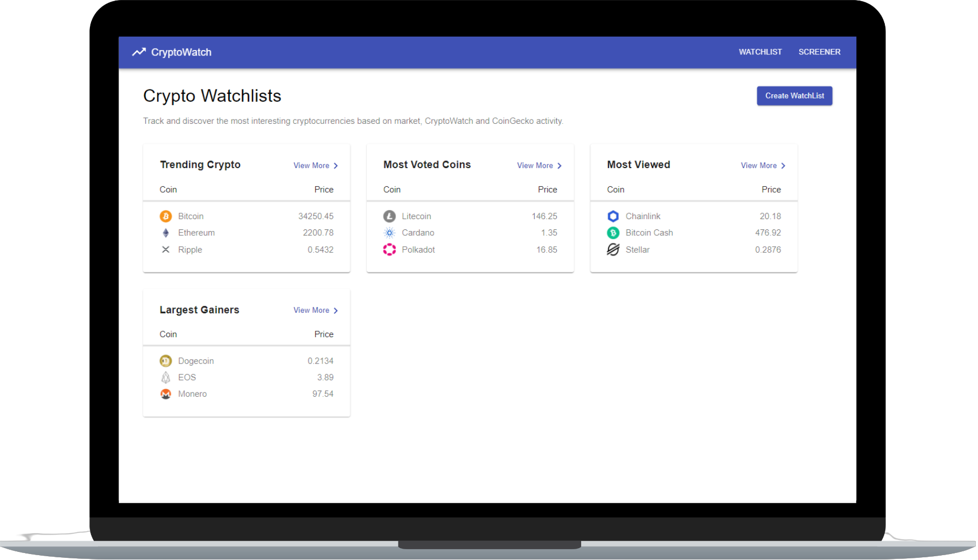Select the Dogecoin row name

point(196,361)
